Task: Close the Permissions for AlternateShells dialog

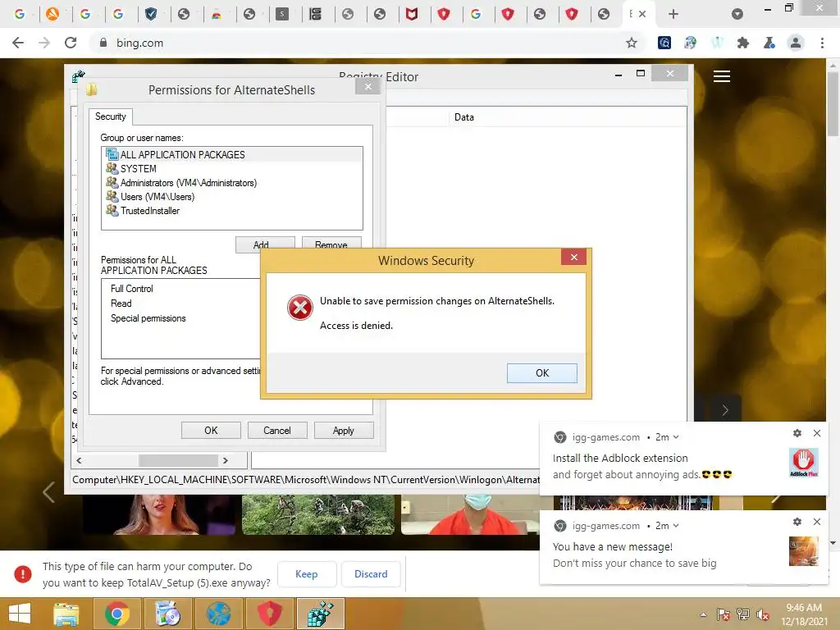Action: pos(367,86)
